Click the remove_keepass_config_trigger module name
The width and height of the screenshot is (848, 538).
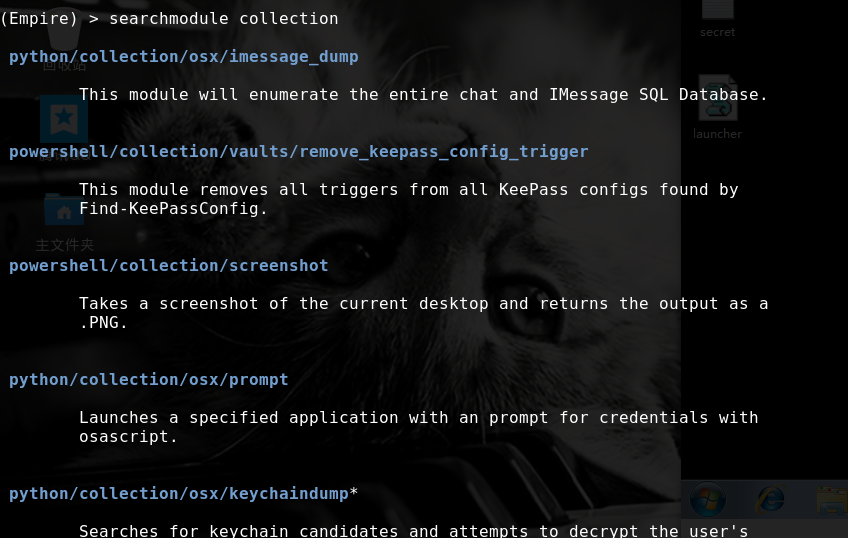[x=443, y=151]
